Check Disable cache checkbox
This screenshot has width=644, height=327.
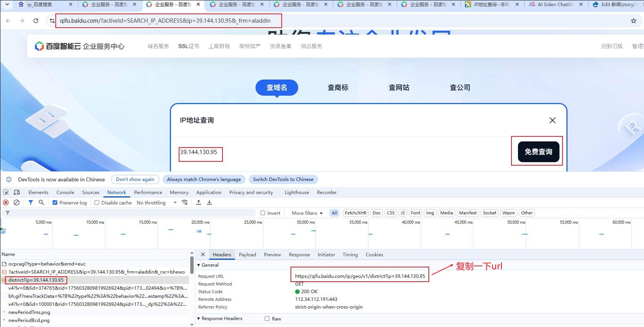[x=97, y=203]
